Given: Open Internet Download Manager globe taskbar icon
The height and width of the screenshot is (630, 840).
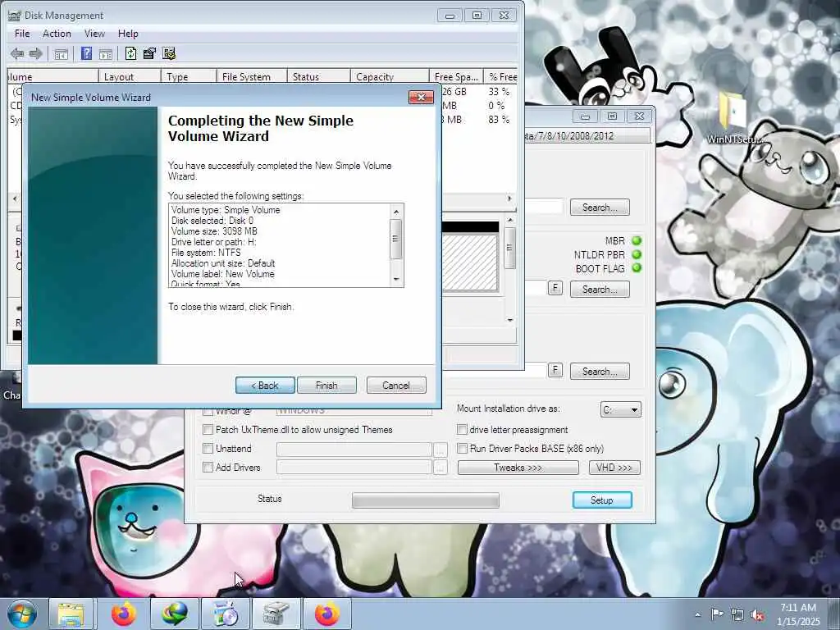Looking at the screenshot, I should point(175,614).
